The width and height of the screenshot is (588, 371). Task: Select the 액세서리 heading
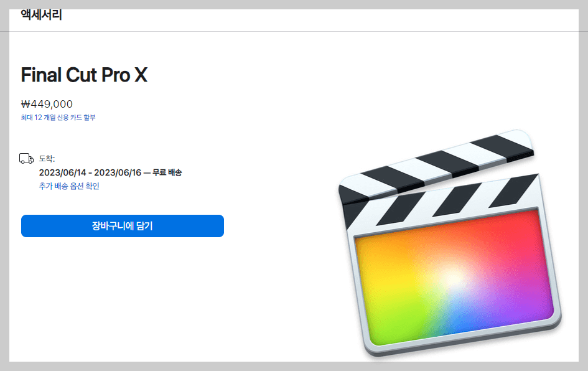pos(41,15)
